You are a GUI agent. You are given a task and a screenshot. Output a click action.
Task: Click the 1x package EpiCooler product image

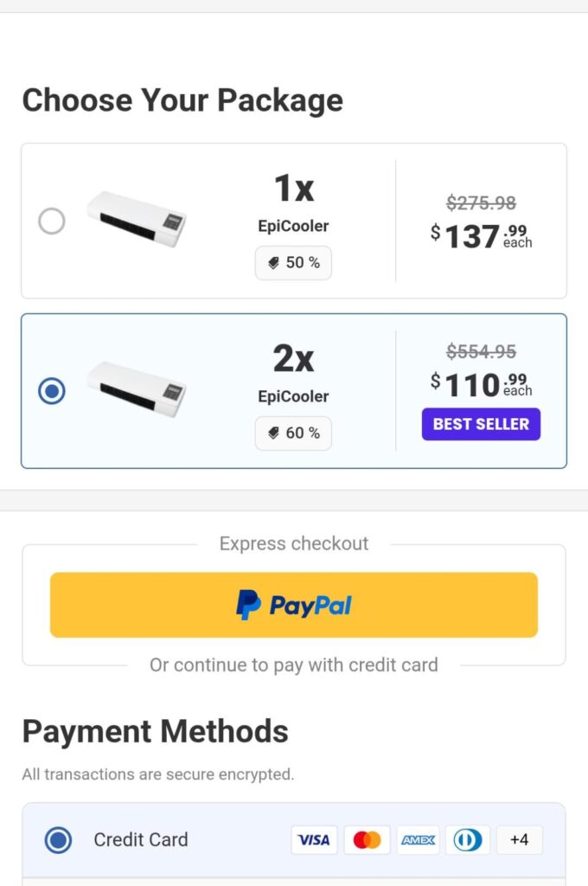(x=137, y=219)
